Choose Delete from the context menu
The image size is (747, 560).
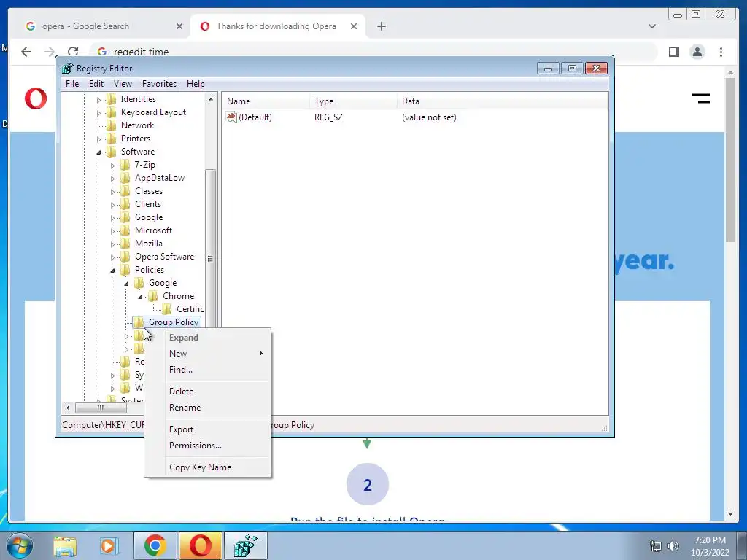181,392
